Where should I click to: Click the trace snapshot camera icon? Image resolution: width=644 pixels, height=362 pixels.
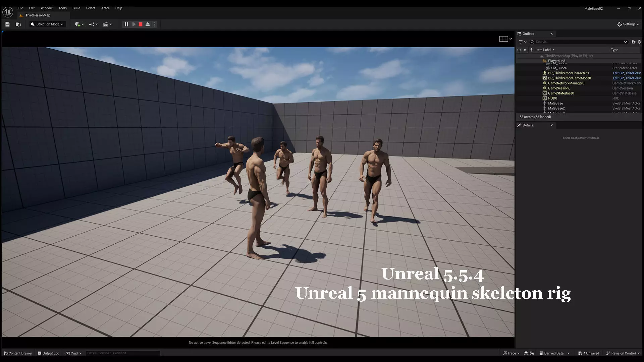click(532, 353)
